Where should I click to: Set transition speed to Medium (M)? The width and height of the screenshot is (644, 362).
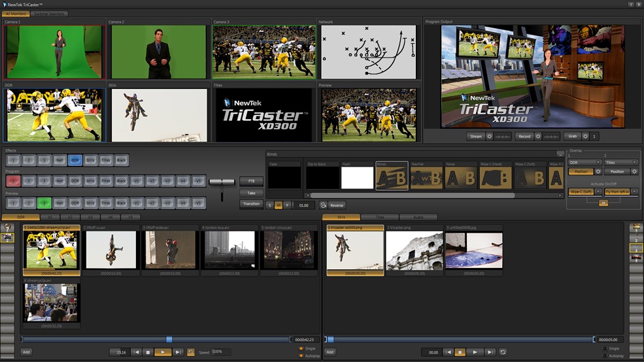(279, 205)
